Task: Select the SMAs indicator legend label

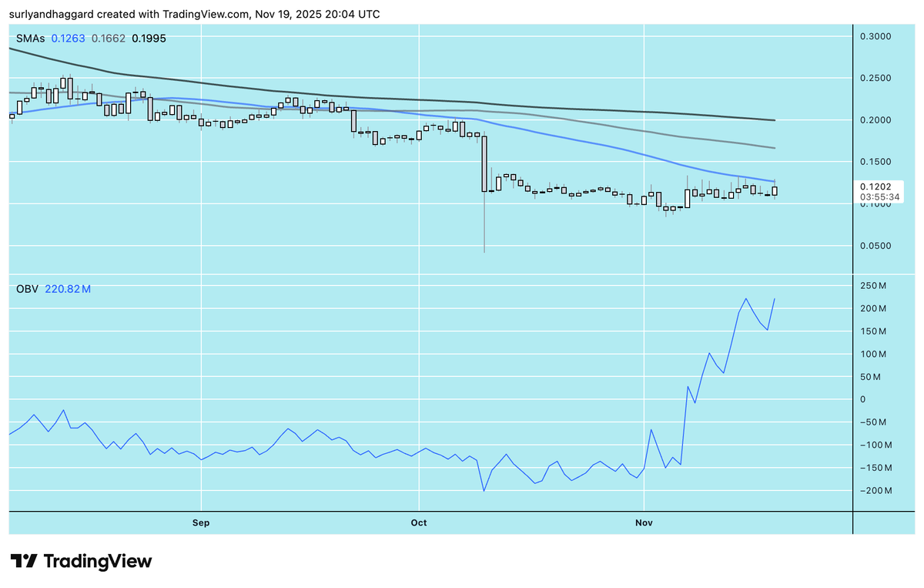Action: pyautogui.click(x=30, y=38)
